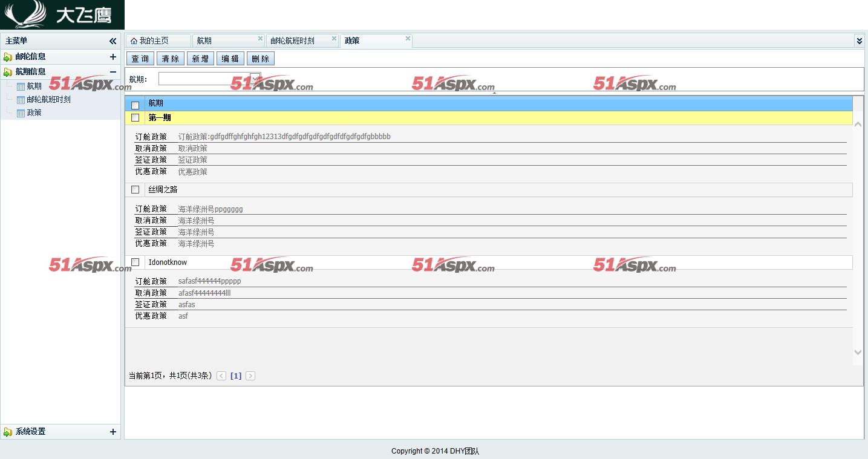Open the 邮轮信息 menu header
Viewport: 868px width, 459px height.
pos(60,57)
